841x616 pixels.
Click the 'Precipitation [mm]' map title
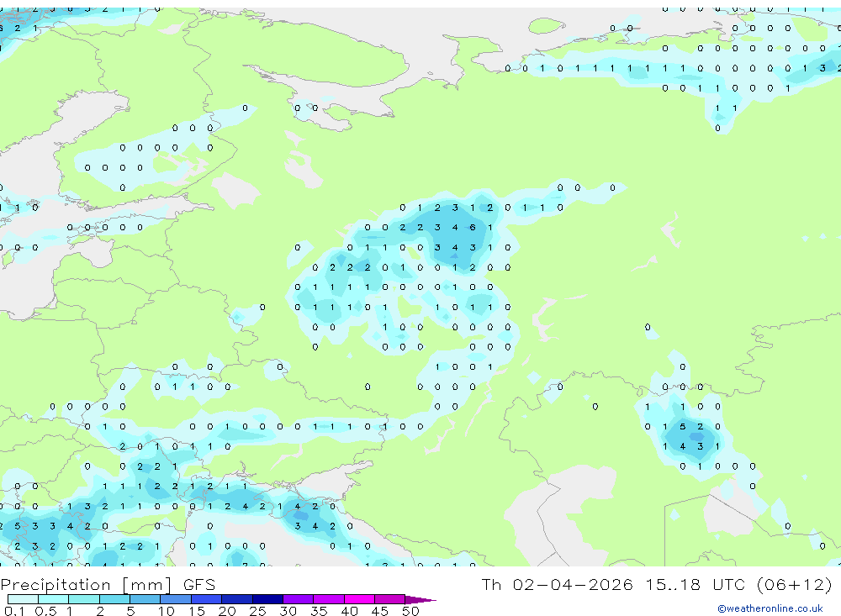(86, 584)
